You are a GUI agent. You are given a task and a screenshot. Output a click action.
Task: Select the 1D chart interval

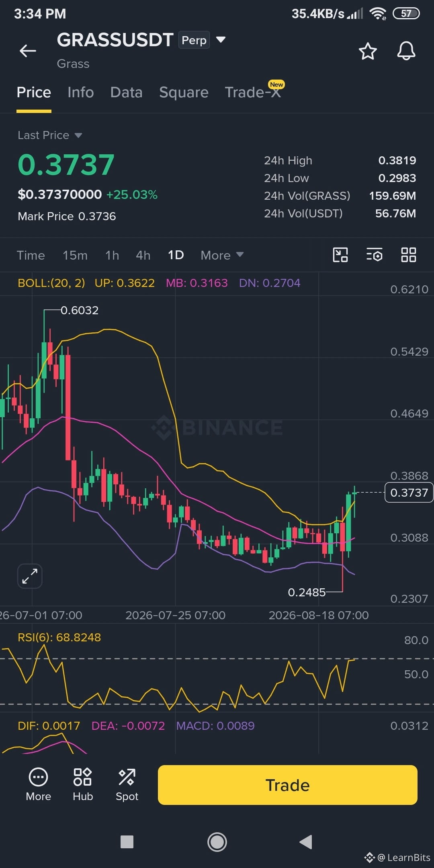[x=176, y=255]
